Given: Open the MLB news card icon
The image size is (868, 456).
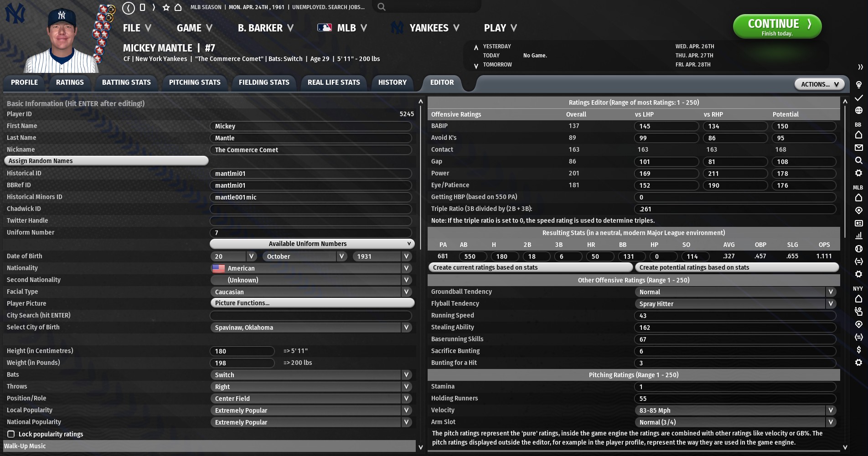Looking at the screenshot, I should coord(858,223).
